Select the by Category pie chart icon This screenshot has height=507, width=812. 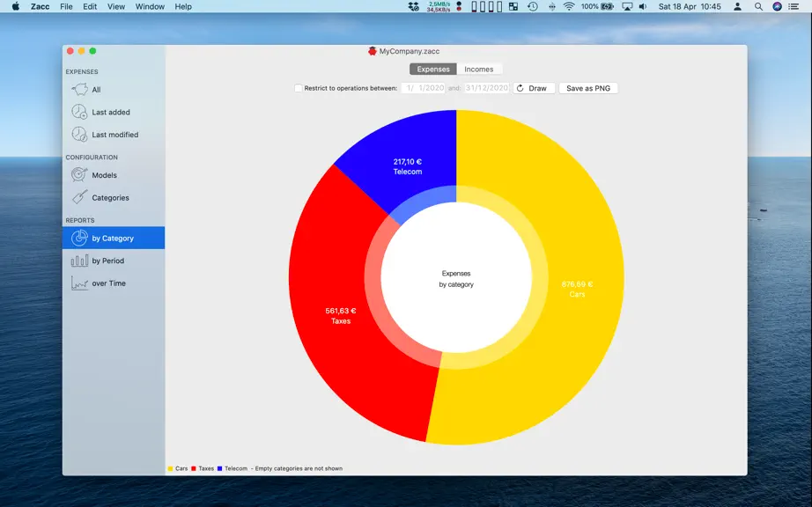[79, 238]
